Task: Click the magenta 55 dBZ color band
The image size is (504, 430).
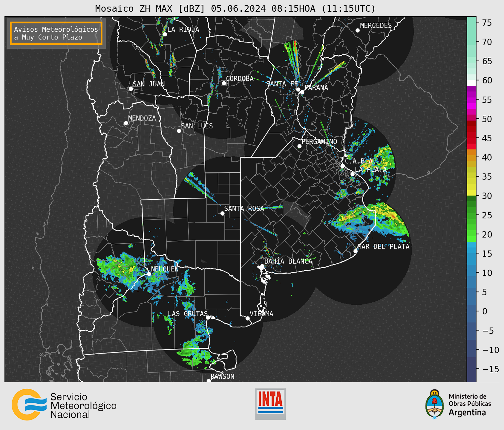Action: point(471,100)
